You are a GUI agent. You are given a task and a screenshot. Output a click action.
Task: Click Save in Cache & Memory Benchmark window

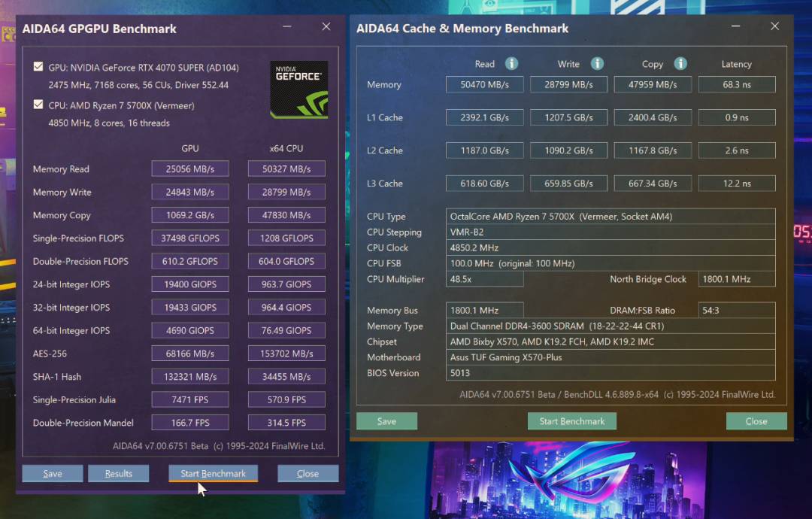[x=387, y=421]
